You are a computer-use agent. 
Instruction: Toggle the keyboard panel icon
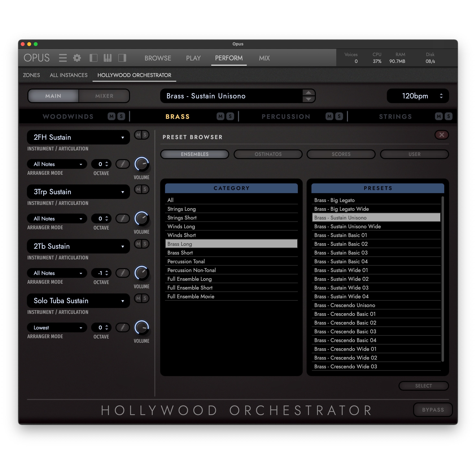[x=108, y=58]
